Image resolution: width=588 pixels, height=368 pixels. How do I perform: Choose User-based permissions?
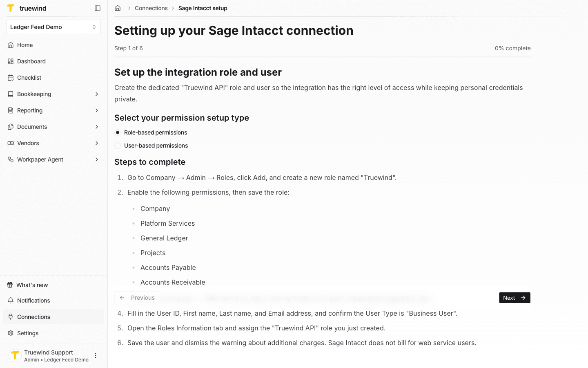(118, 146)
